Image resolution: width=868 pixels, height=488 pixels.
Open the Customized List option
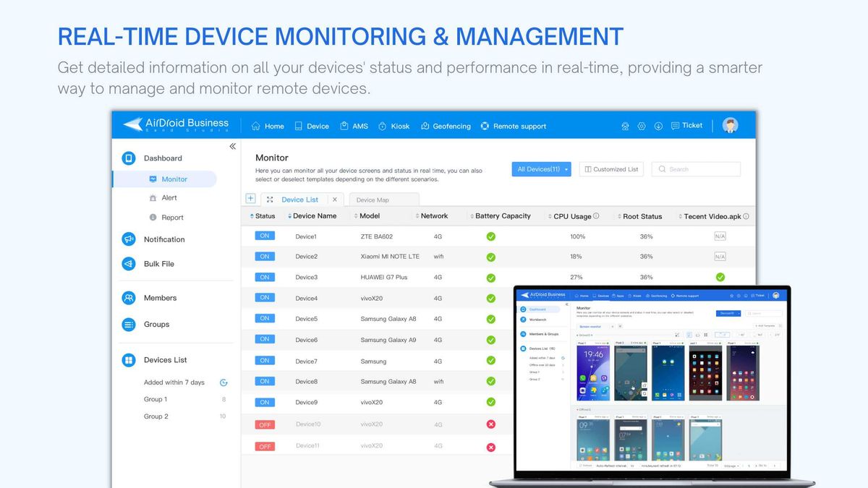pyautogui.click(x=611, y=168)
